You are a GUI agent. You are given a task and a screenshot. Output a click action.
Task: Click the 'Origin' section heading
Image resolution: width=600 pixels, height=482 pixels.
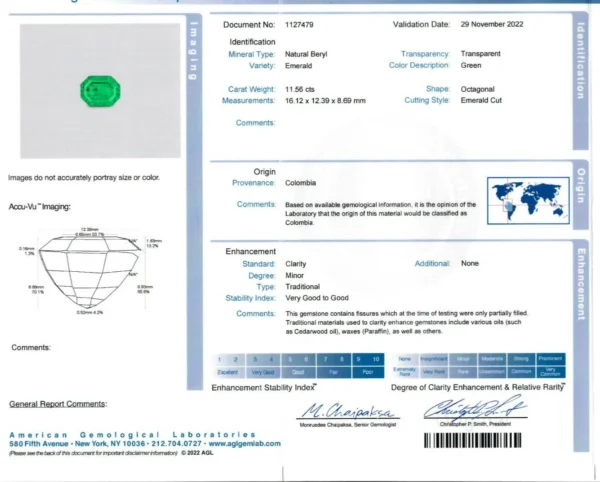click(x=264, y=172)
